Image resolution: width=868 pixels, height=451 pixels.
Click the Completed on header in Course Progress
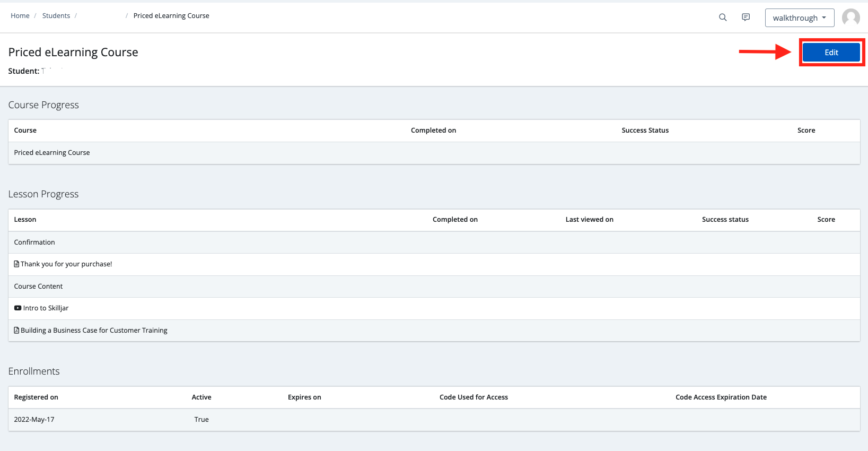(x=433, y=131)
